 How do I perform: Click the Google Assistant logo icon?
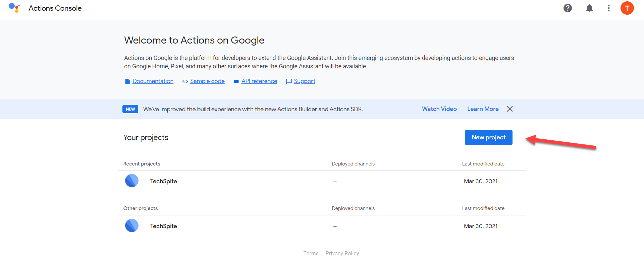coord(14,8)
